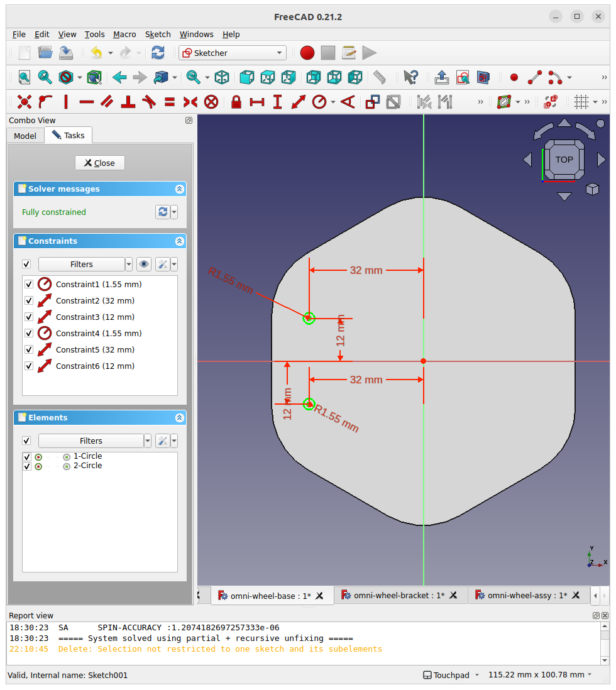Screen dimensions: 616x690
Task: Collapse the Solver messages section
Action: (179, 189)
